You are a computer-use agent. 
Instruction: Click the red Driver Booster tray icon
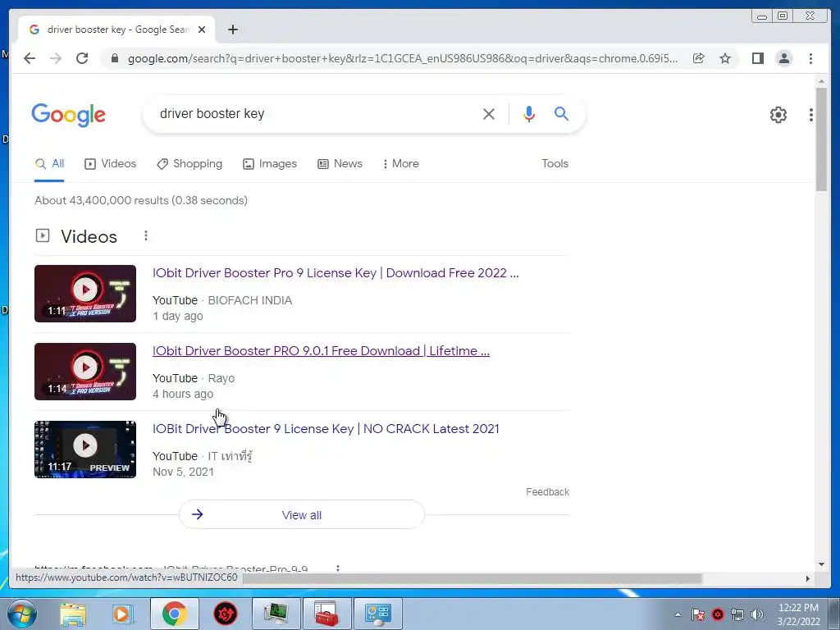coord(718,614)
